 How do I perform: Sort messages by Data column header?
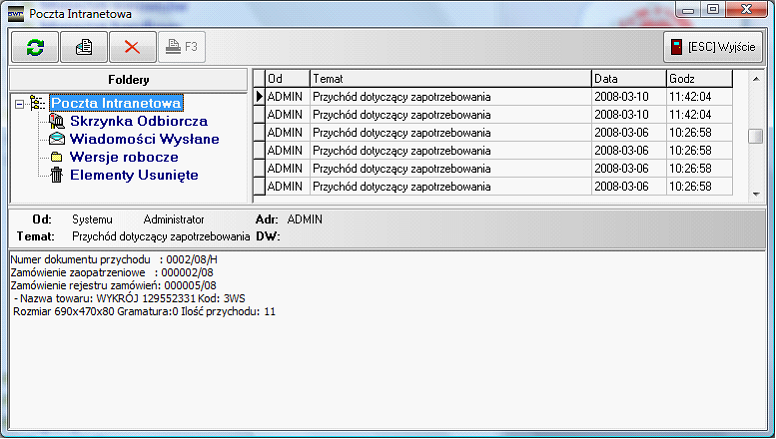[x=628, y=78]
